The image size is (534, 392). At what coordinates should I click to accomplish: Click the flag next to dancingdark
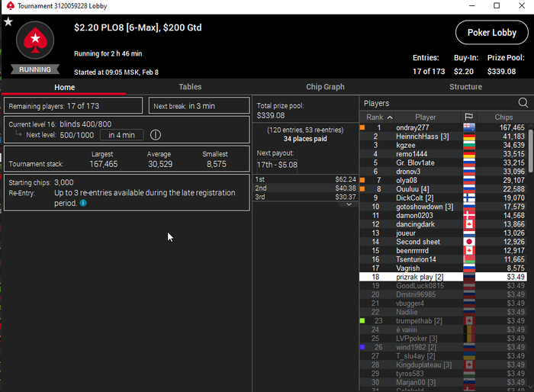(469, 224)
